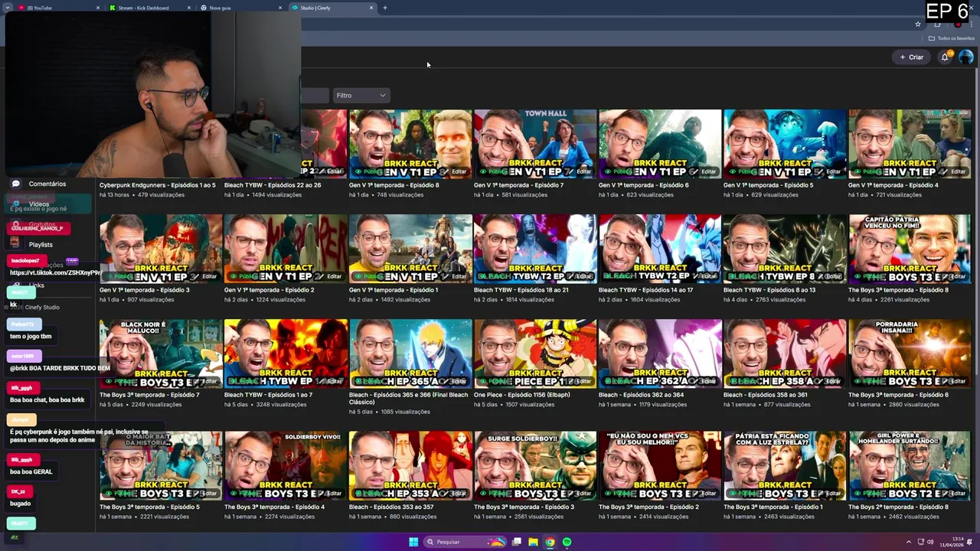Image resolution: width=980 pixels, height=551 pixels.
Task: Click title 'Gen V 1ª temporada - Episódio 2'
Action: click(269, 290)
